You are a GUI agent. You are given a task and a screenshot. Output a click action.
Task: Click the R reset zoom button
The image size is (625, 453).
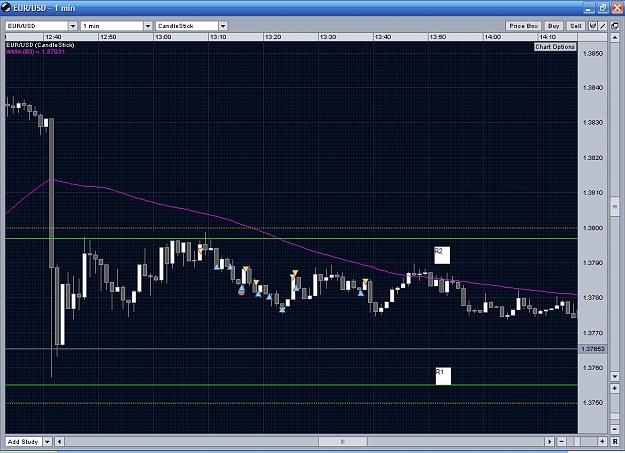coord(615,441)
